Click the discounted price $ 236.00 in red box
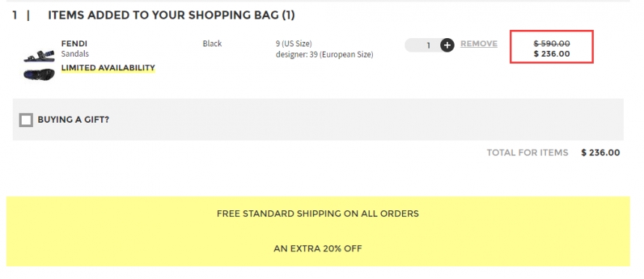The height and width of the screenshot is (279, 644). pos(552,54)
